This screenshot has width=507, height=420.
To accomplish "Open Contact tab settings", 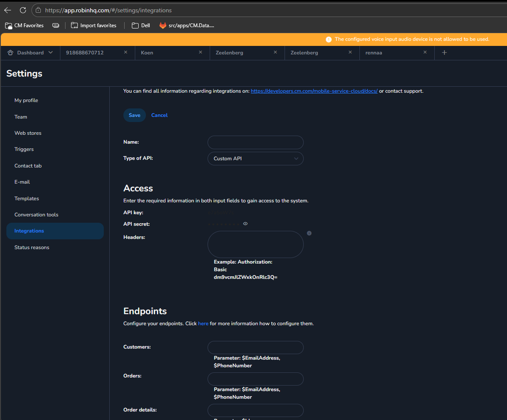I will click(28, 166).
